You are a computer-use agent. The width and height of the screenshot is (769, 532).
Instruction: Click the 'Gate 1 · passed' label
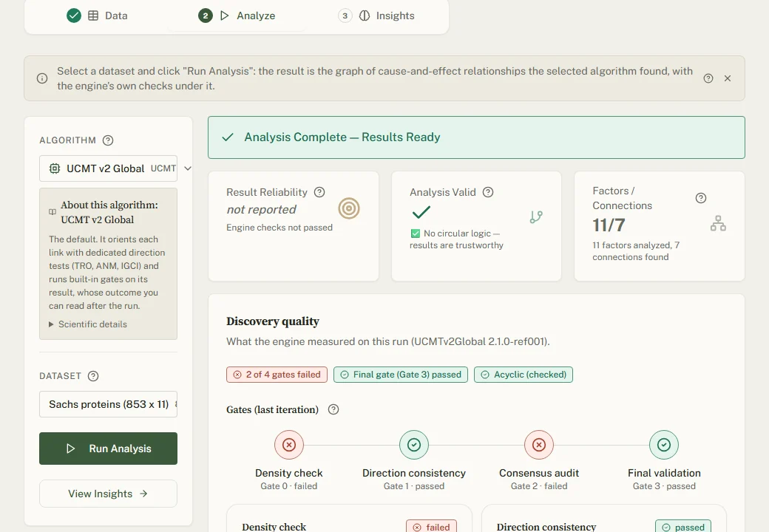414,486
